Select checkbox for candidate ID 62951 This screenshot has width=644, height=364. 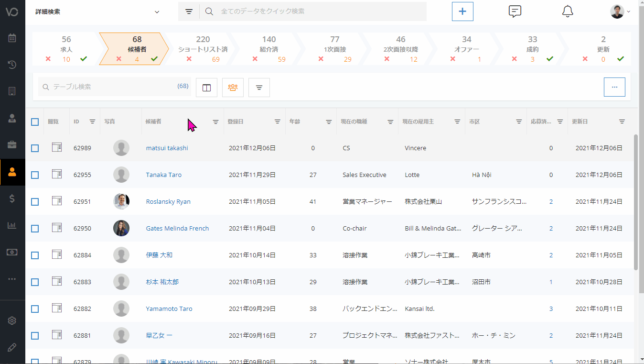tap(35, 202)
